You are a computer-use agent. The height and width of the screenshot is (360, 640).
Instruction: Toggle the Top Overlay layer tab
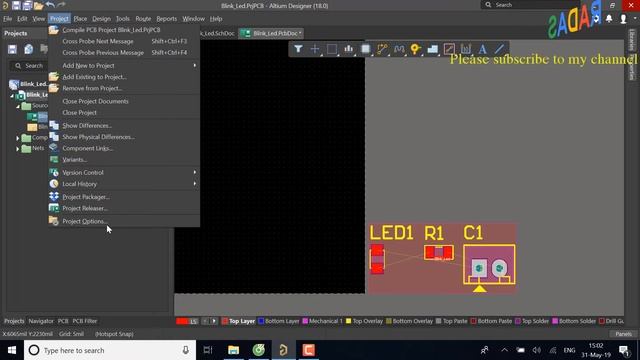(364, 321)
